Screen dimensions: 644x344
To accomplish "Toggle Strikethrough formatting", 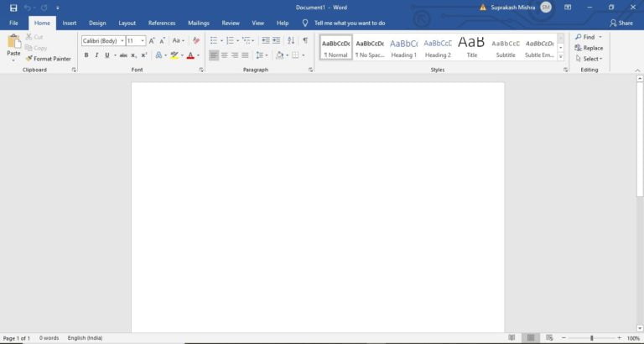I will [x=123, y=55].
